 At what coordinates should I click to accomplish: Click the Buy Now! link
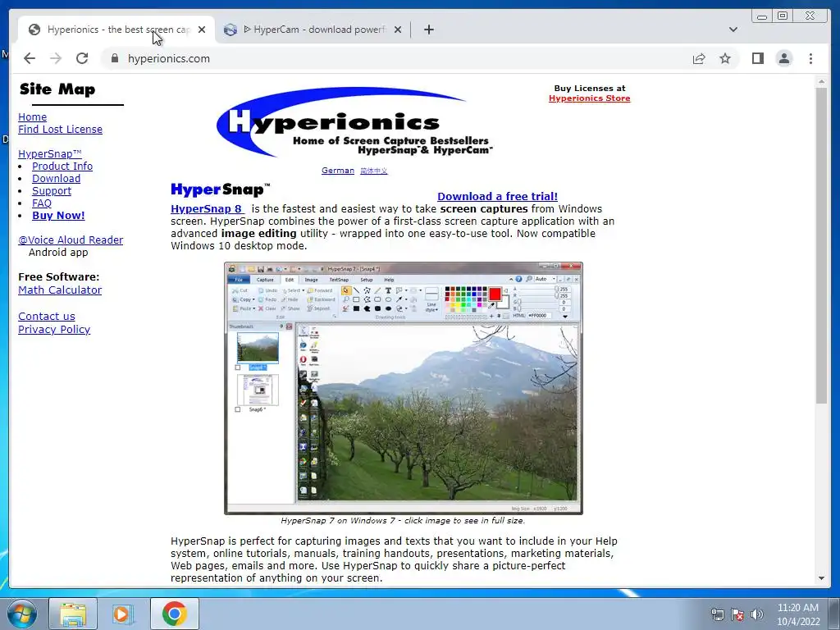tap(58, 216)
